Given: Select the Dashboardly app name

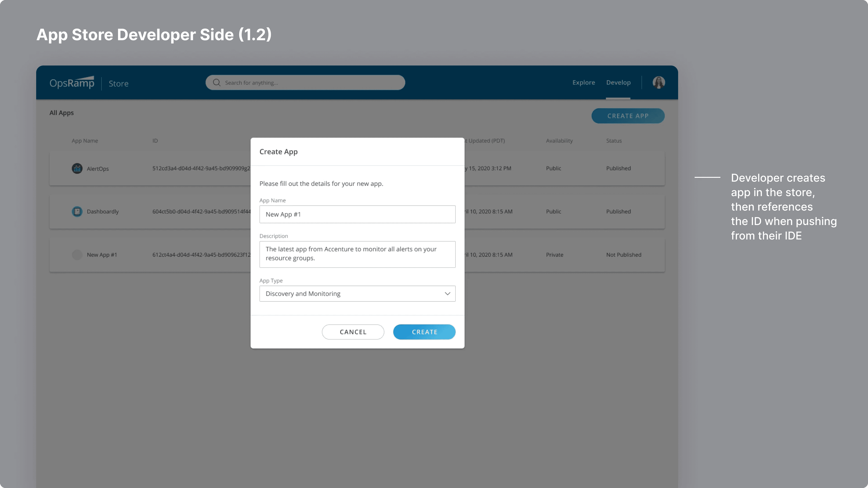Looking at the screenshot, I should click(x=103, y=211).
